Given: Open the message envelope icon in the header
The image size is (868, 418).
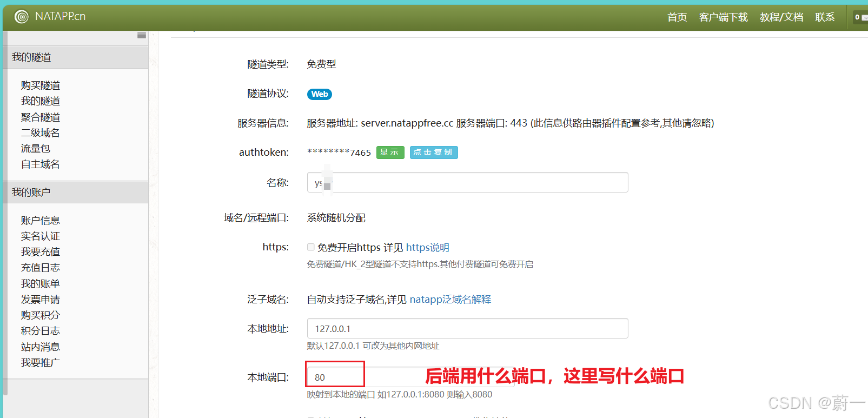Looking at the screenshot, I should click(864, 18).
